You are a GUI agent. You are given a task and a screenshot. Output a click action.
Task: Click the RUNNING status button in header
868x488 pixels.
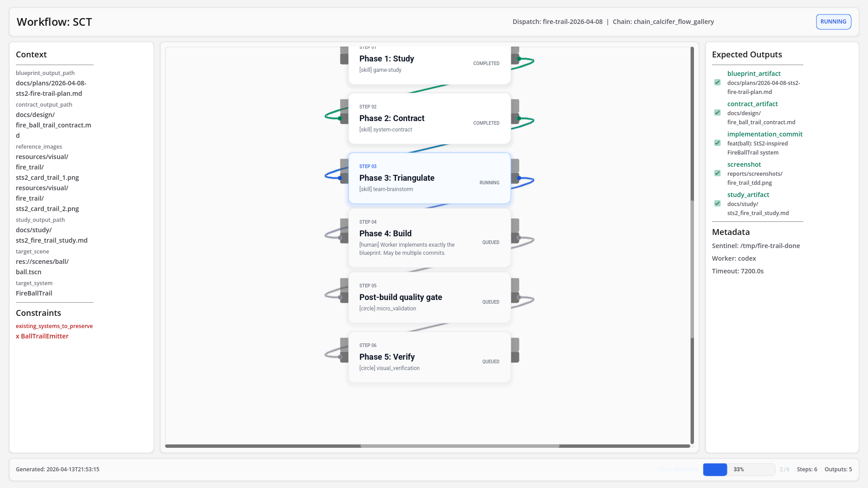[x=833, y=22]
